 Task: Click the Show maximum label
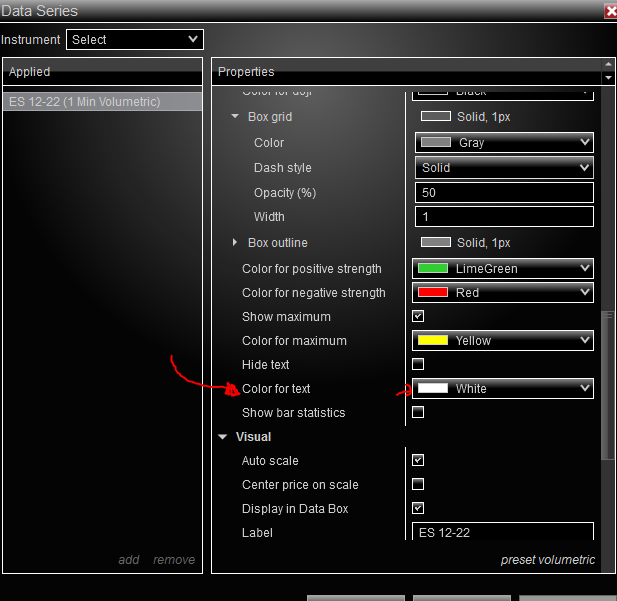point(286,316)
